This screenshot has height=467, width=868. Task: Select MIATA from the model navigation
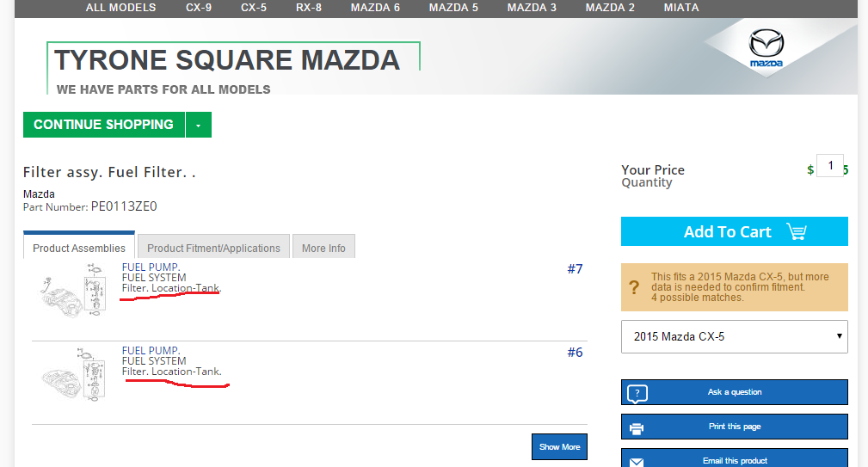tap(681, 8)
